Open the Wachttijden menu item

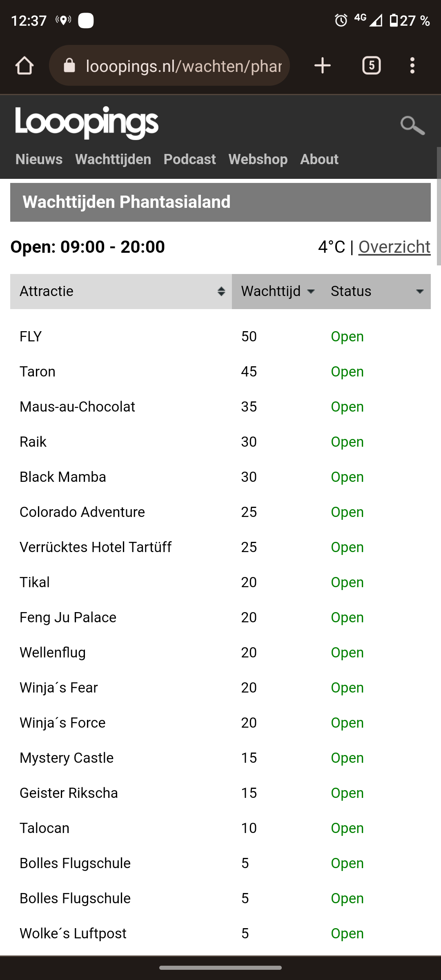click(113, 159)
